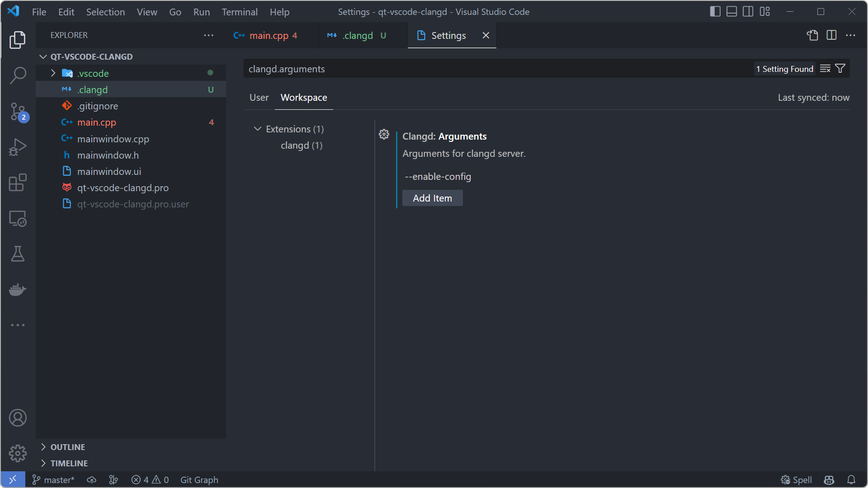The width and height of the screenshot is (868, 488).
Task: Select the Run and Debug icon
Action: (x=18, y=147)
